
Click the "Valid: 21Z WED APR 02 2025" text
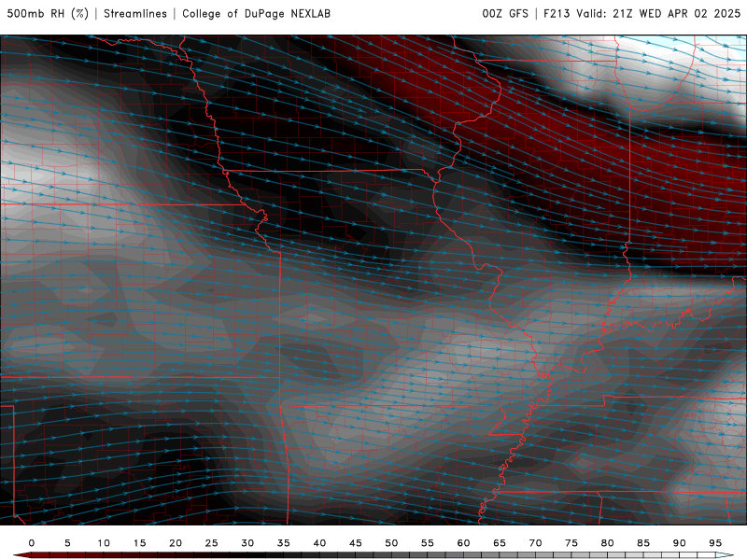tap(658, 14)
